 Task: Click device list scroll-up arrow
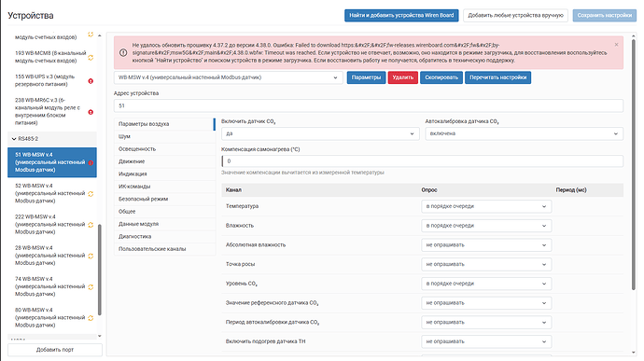pyautogui.click(x=99, y=35)
